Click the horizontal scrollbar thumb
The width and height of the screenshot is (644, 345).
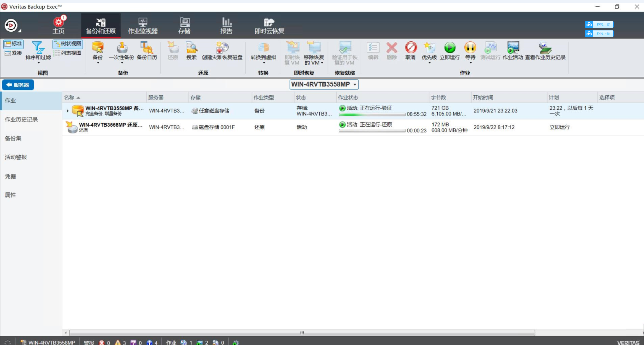[302, 333]
